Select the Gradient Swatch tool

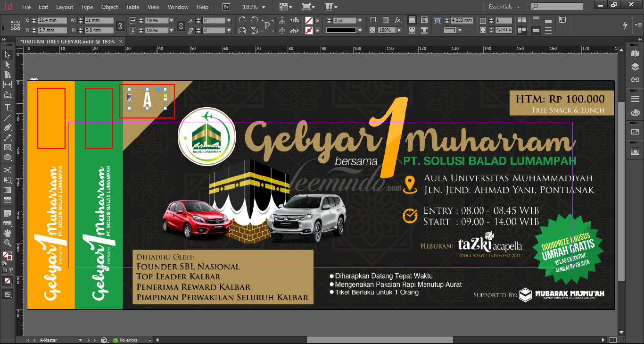coord(8,190)
